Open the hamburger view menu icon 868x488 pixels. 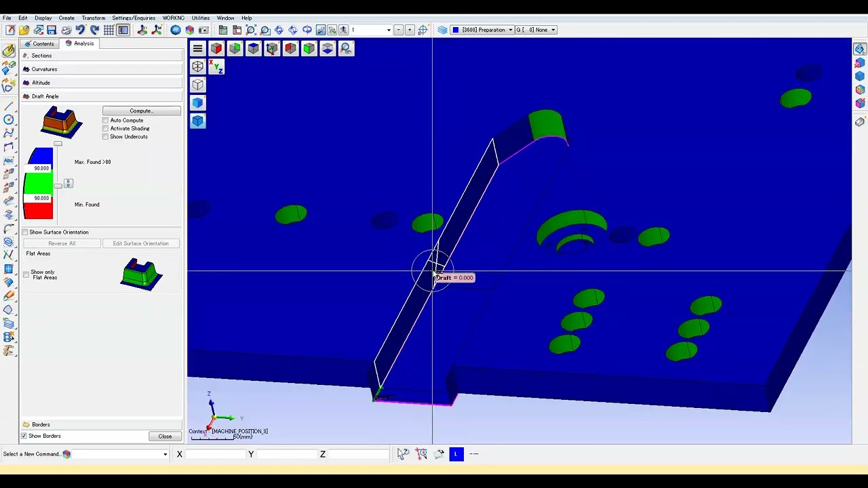(197, 48)
